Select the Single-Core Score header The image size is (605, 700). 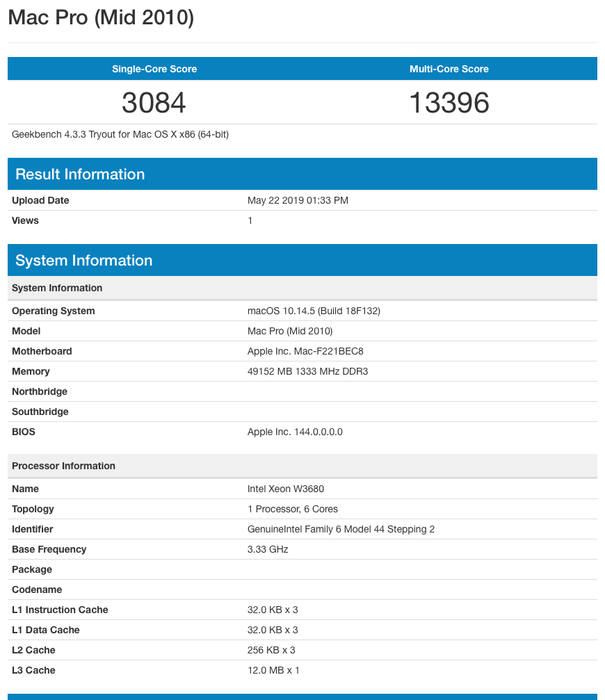click(154, 69)
